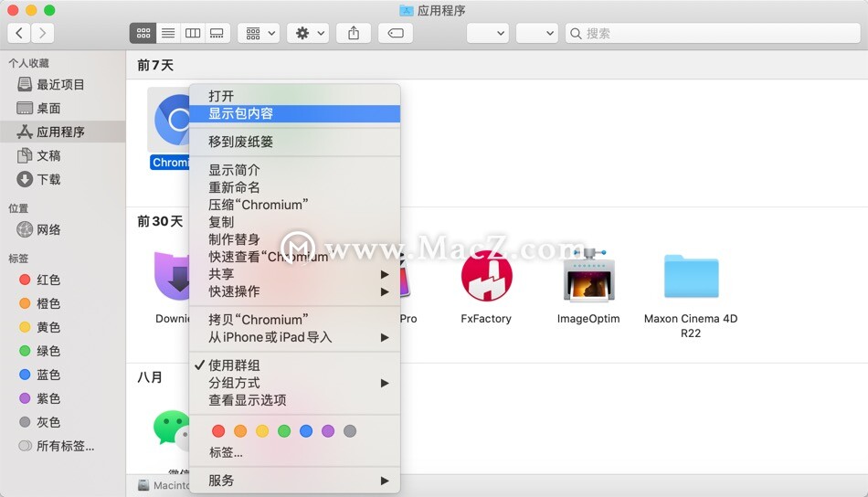Choose 标签… from the context menu

294,453
